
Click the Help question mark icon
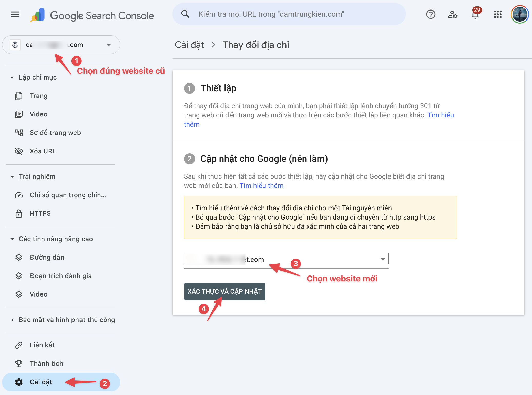click(431, 14)
